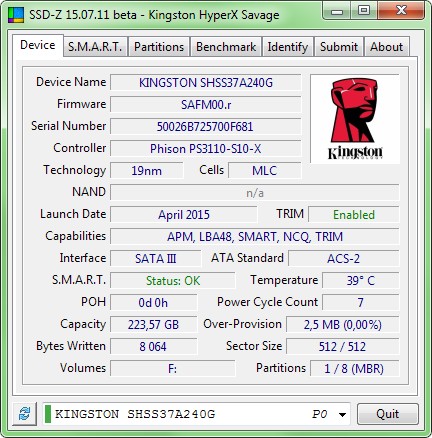
Task: Close the SSD-Z window
Action: [401, 11]
